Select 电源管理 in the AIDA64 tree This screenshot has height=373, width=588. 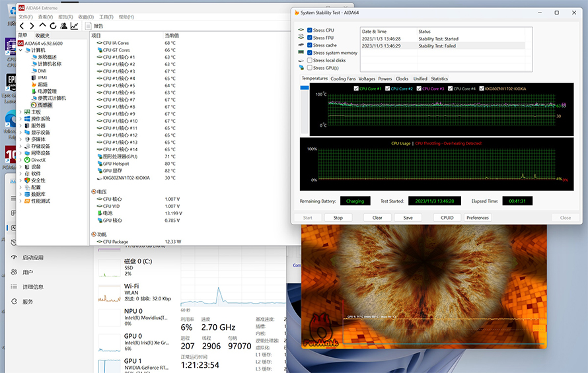(44, 91)
